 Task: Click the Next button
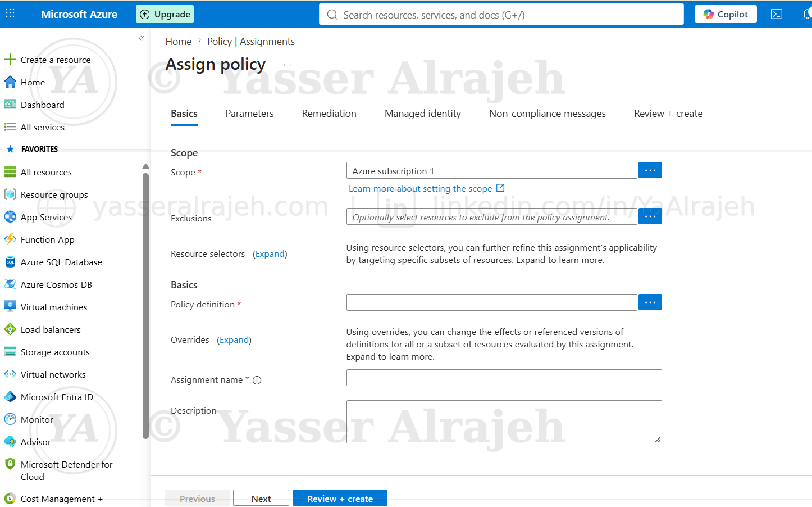(261, 499)
